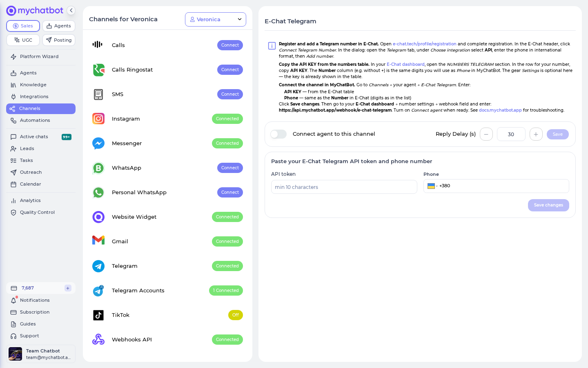
Task: Open the E-Chat dashboard link
Action: (405, 64)
